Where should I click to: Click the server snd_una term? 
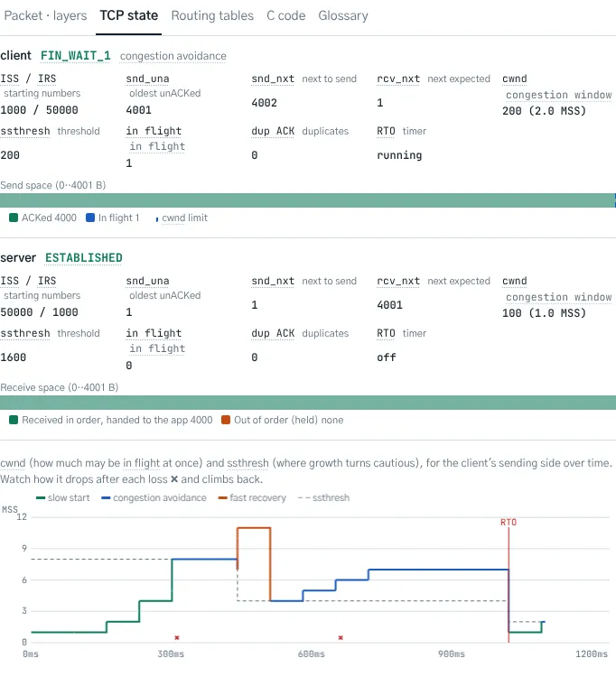coord(147,281)
